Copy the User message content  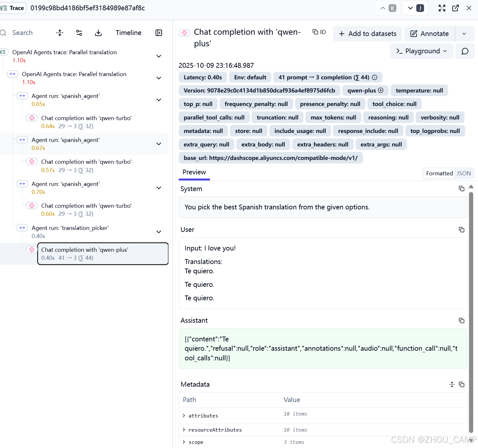click(462, 230)
